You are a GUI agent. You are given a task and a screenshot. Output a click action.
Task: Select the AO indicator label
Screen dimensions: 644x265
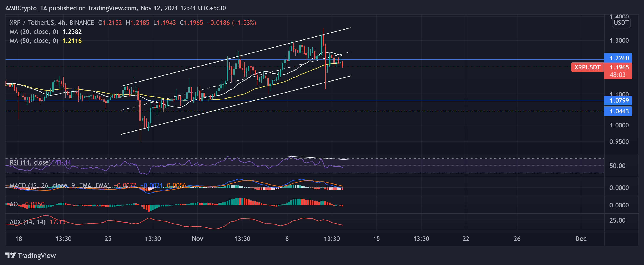click(x=14, y=204)
